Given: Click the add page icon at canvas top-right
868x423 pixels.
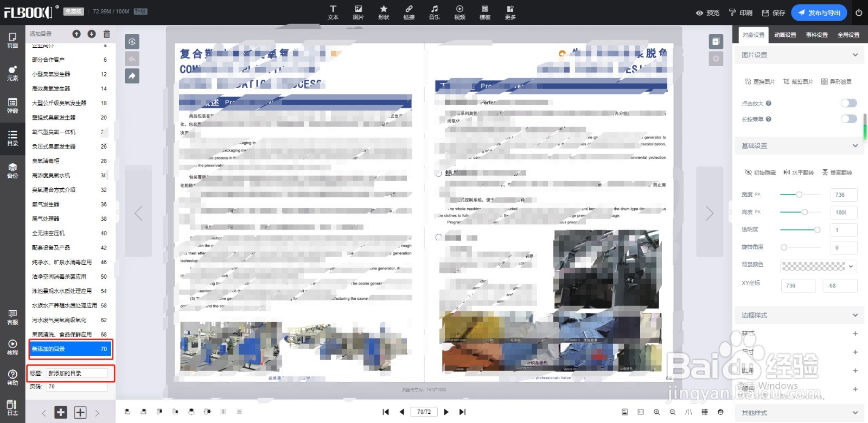Looking at the screenshot, I should point(716,42).
